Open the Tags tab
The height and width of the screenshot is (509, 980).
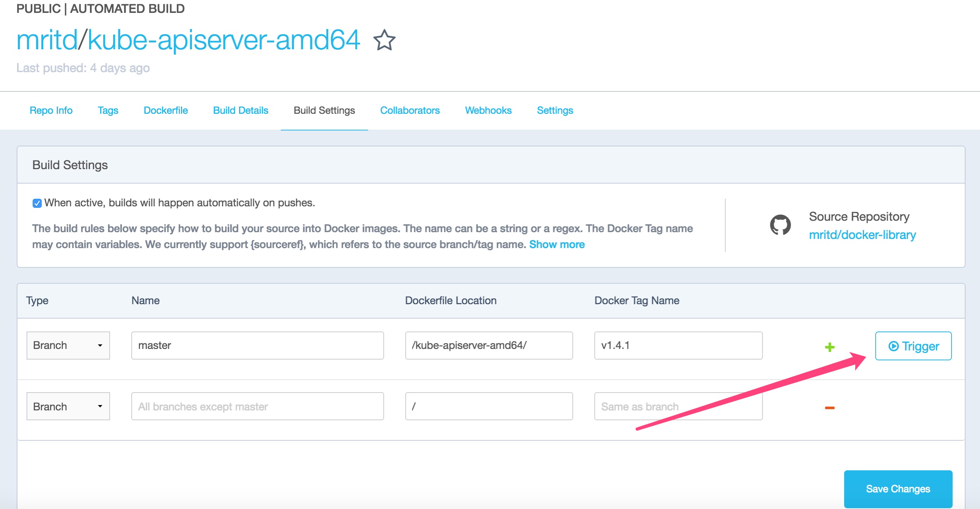pos(108,110)
